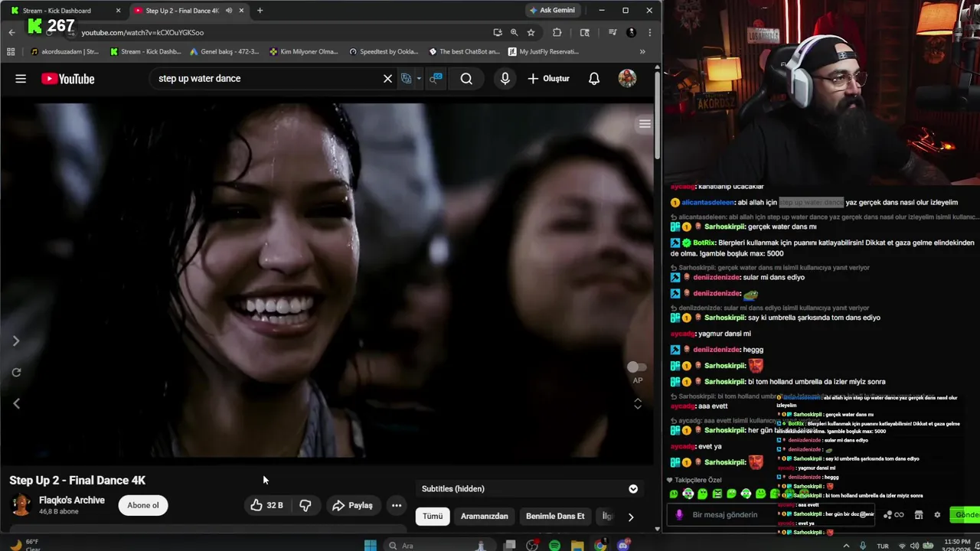Toggle the AP autoplay switch on video

pyautogui.click(x=636, y=367)
